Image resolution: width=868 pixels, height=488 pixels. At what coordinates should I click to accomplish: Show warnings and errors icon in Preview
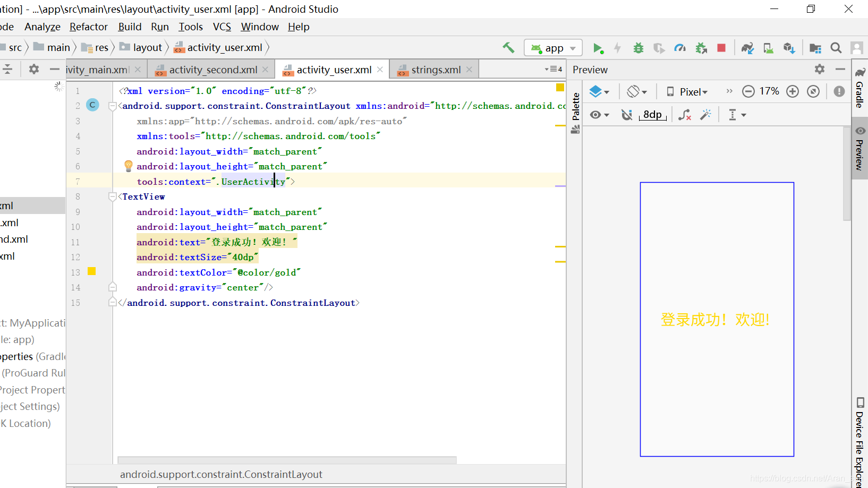(x=839, y=91)
